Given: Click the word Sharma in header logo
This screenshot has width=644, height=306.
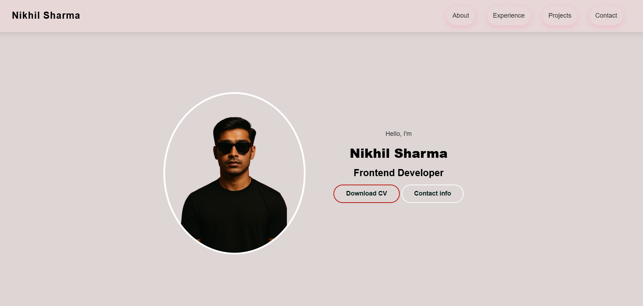Looking at the screenshot, I should coord(61,16).
